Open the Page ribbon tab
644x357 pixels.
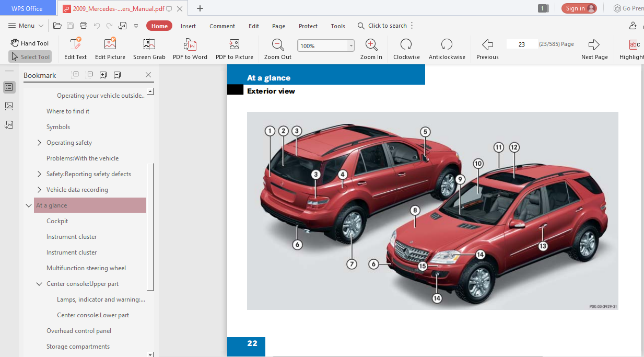(x=279, y=26)
